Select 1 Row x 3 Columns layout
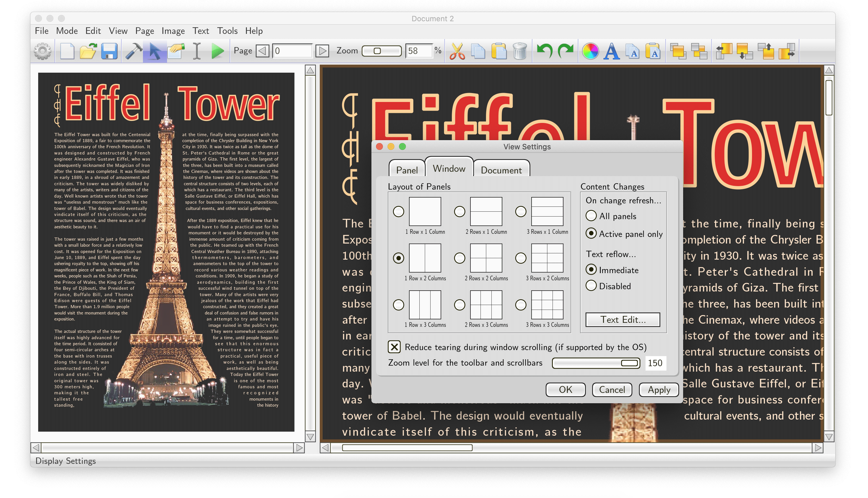Viewport: 868px width, 498px height. pyautogui.click(x=398, y=305)
